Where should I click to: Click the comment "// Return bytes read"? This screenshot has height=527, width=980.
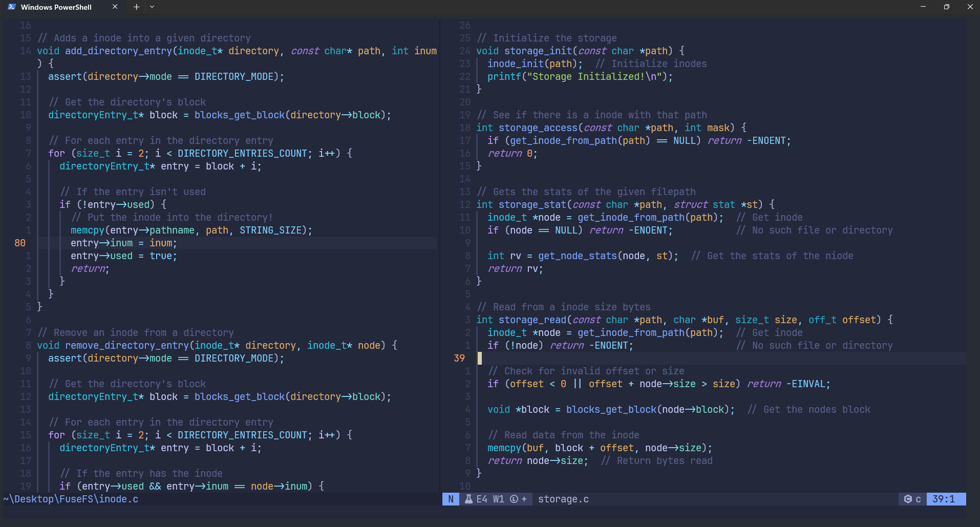click(x=657, y=460)
